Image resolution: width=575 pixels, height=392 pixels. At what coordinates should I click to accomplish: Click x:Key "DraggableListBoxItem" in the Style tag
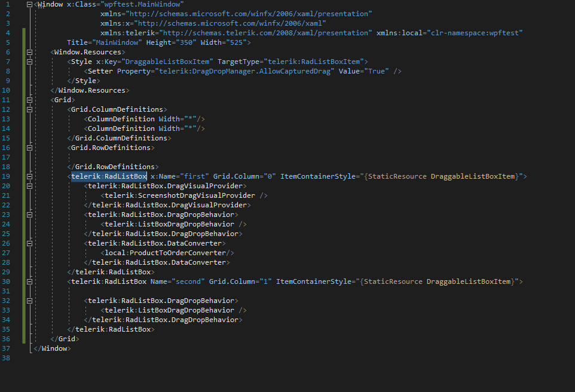click(167, 62)
